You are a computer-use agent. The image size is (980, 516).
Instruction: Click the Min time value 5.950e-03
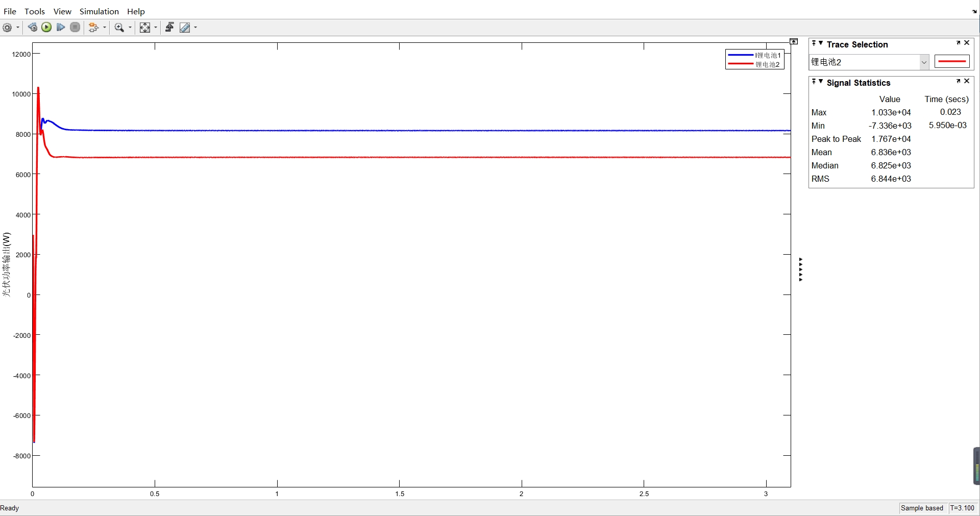947,125
